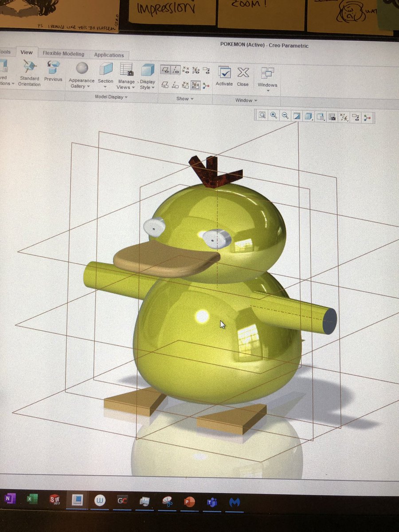Toggle axis display visibility
This screenshot has width=399, height=532.
[176, 70]
